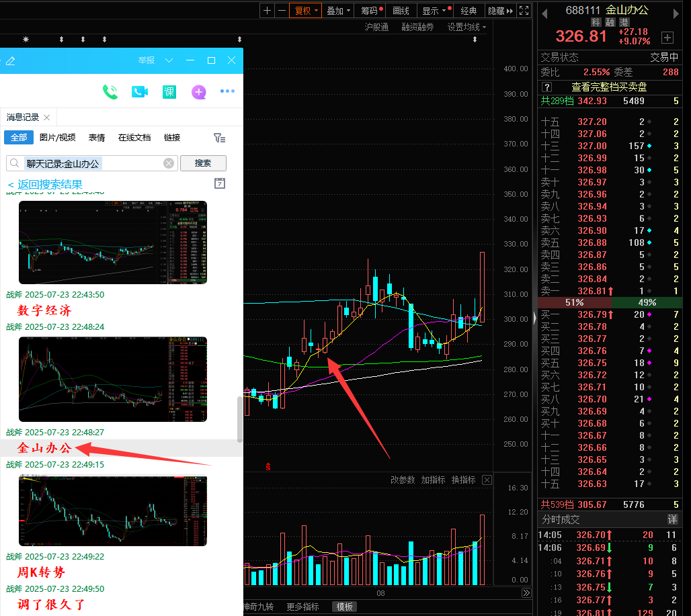Click the chat history vertical scrollbar

coord(240,419)
